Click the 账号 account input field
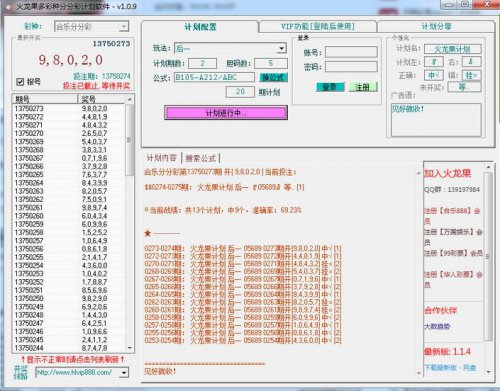 (351, 52)
